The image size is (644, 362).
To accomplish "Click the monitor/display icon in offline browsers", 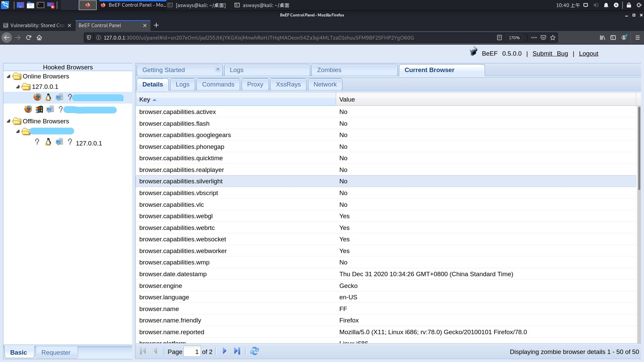I will point(59,142).
